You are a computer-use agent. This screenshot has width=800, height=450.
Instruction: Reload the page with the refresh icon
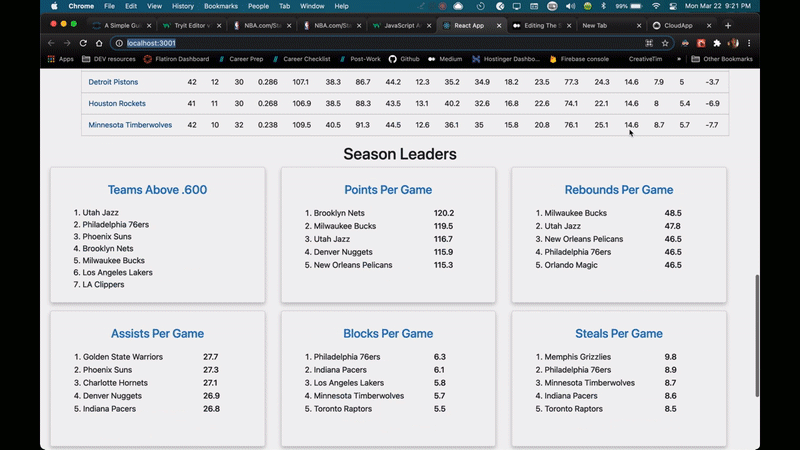83,43
